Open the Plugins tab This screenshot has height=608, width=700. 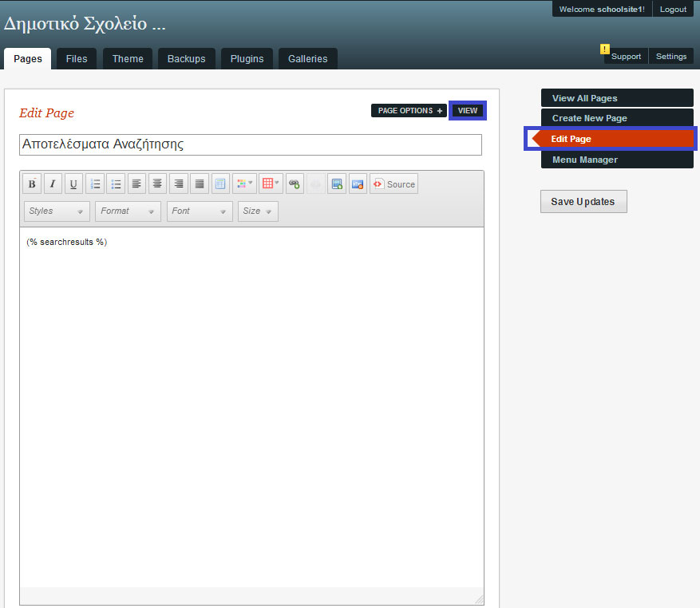247,59
